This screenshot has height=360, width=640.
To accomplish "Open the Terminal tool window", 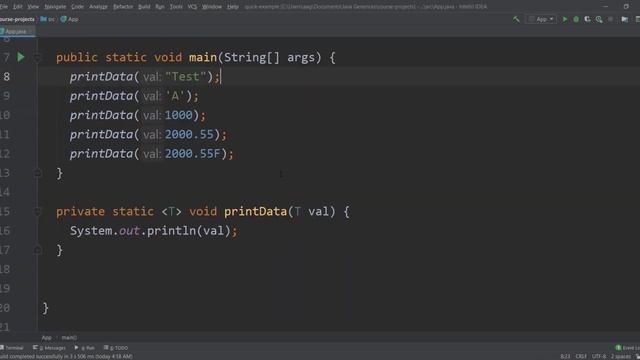I will [x=12, y=348].
